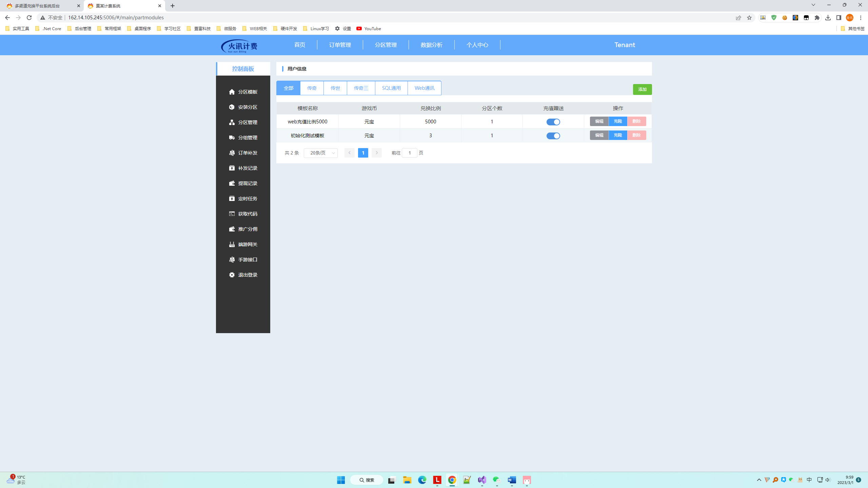Show hidden system tray icons
The width and height of the screenshot is (868, 488).
pyautogui.click(x=759, y=480)
